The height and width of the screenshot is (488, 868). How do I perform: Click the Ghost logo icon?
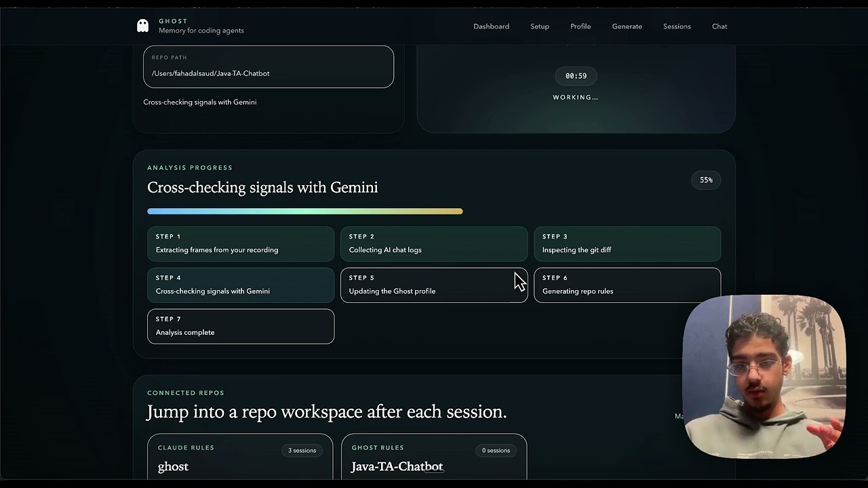click(x=142, y=26)
